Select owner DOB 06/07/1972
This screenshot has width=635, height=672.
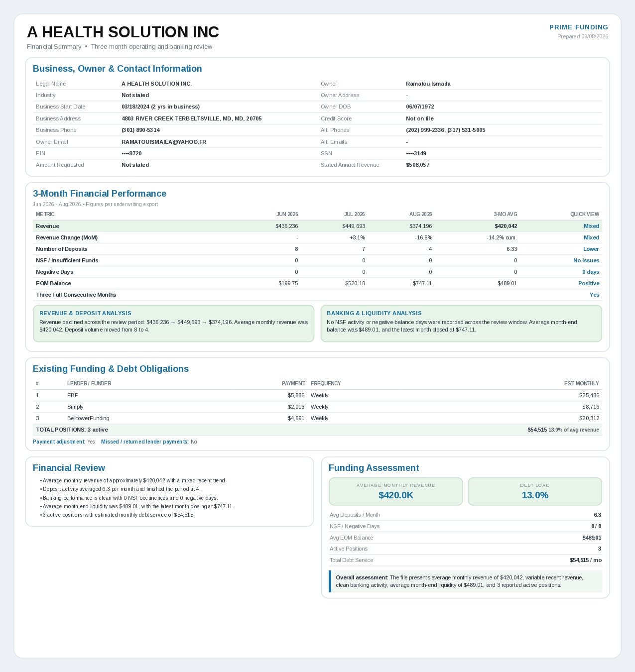point(420,107)
